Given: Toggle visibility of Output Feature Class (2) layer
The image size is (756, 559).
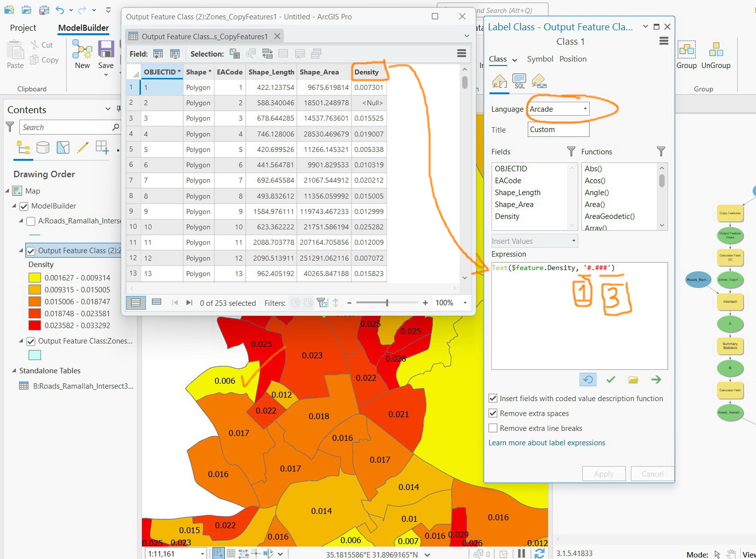Looking at the screenshot, I should coord(31,251).
